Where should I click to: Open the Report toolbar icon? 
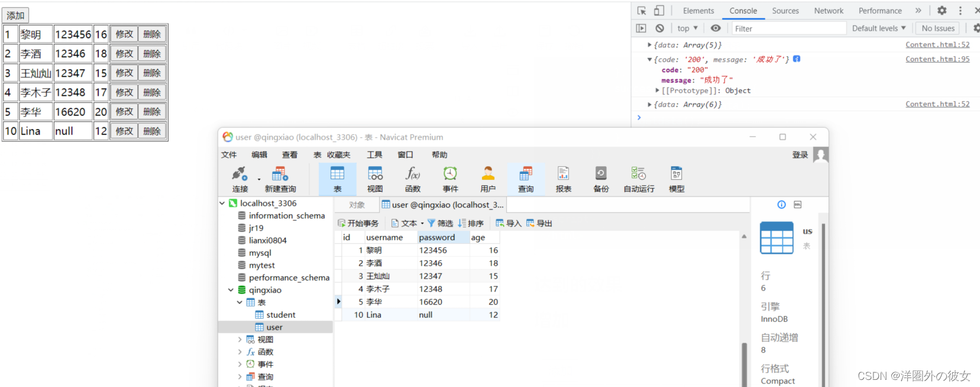[564, 179]
